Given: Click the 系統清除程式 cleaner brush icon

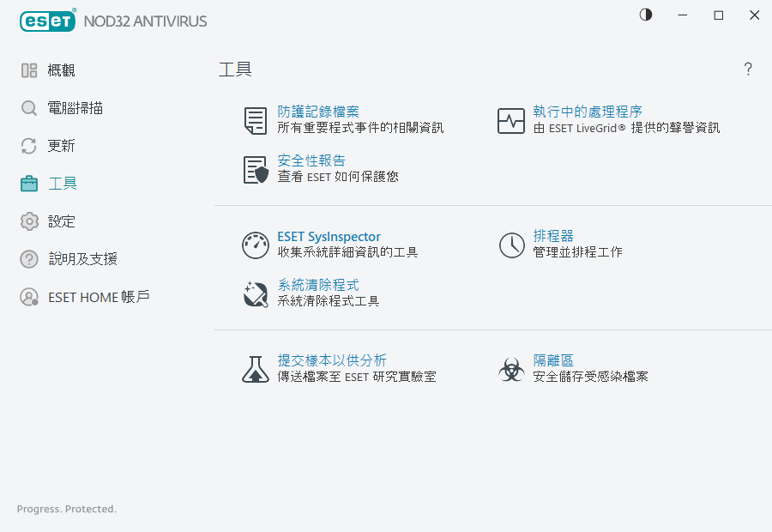Looking at the screenshot, I should point(256,294).
